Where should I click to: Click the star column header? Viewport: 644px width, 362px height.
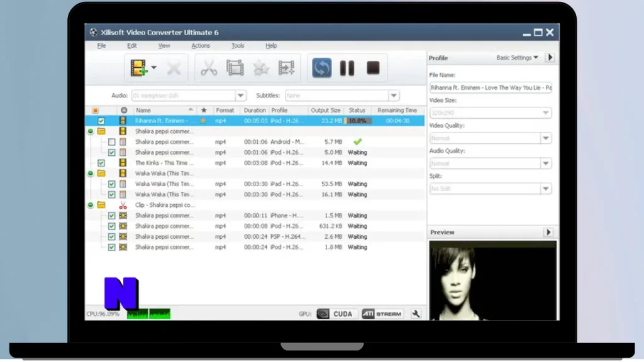pos(204,111)
